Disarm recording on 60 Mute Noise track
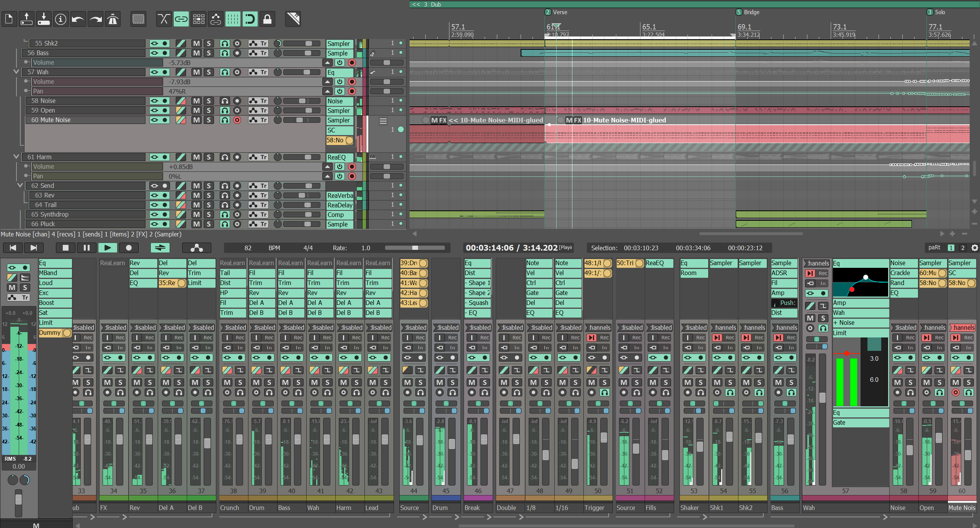Viewport: 980px width, 528px height. point(237,120)
